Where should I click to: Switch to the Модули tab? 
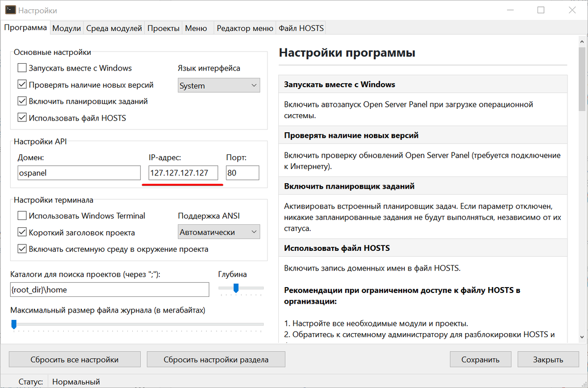[x=66, y=28]
